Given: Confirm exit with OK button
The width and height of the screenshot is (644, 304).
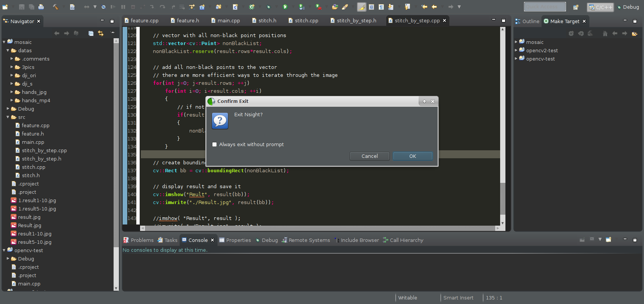Looking at the screenshot, I should 412,156.
